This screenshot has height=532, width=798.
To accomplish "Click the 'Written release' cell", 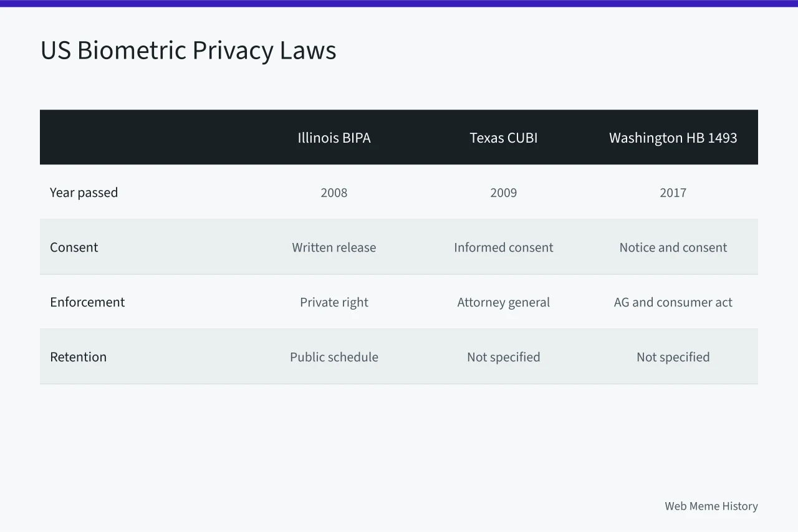I will 334,247.
